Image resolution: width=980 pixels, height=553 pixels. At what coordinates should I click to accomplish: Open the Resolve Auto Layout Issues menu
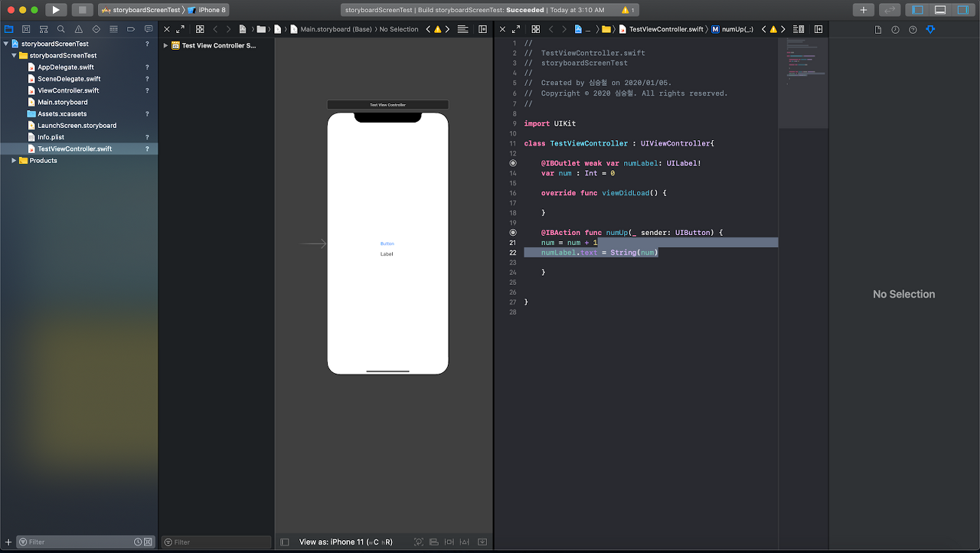482,542
